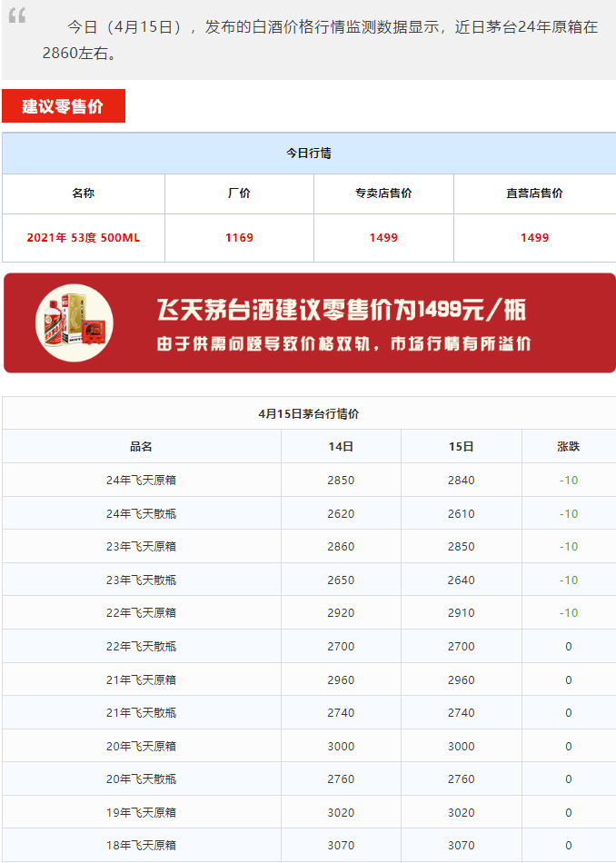Click the red 建议零售价 label
This screenshot has height=863, width=616.
click(x=64, y=105)
